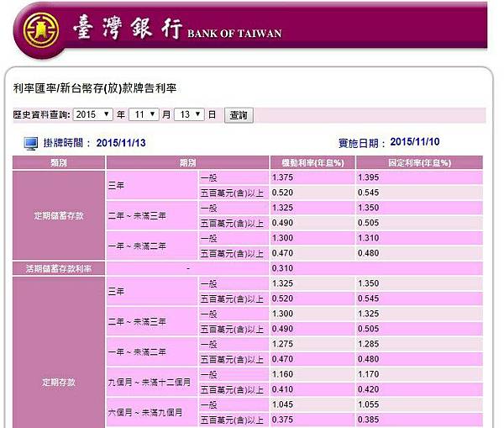Open the month dropdown showing 11
Image resolution: width=504 pixels, height=428 pixels.
(x=144, y=114)
